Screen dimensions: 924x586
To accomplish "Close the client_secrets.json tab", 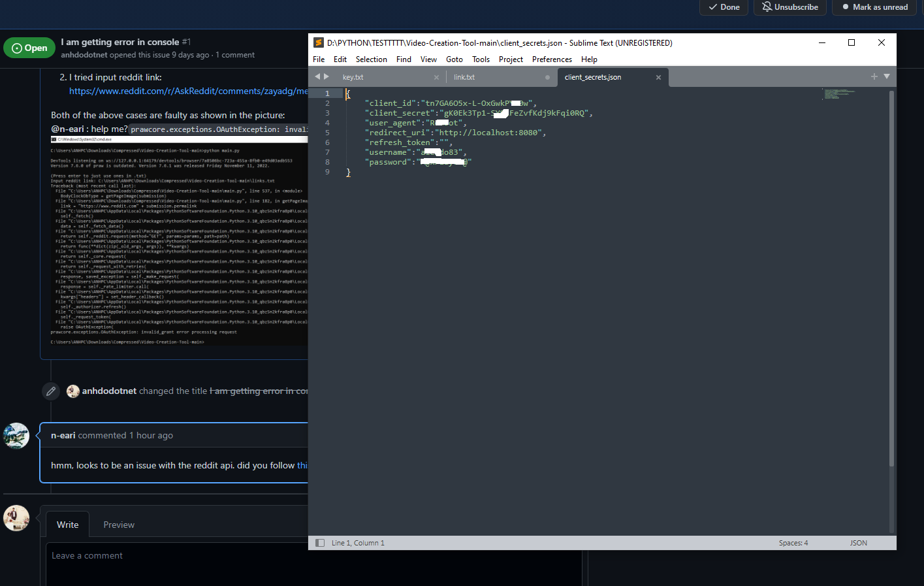I will (x=658, y=77).
